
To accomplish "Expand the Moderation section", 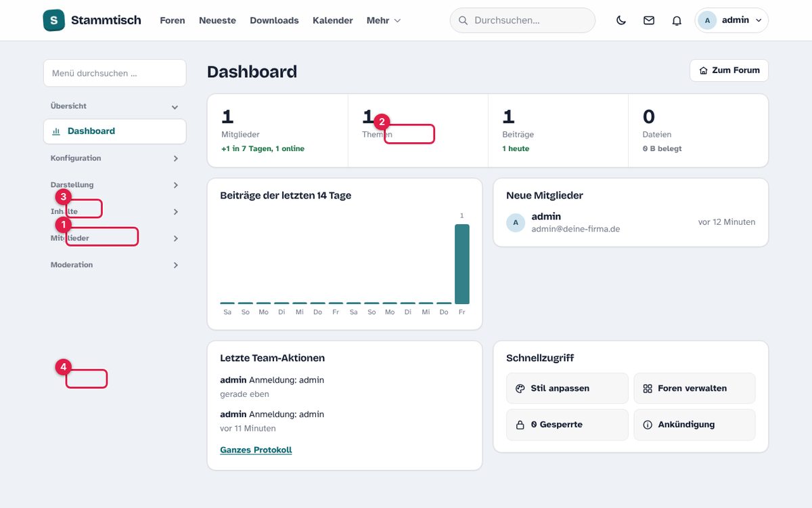I will tap(115, 265).
